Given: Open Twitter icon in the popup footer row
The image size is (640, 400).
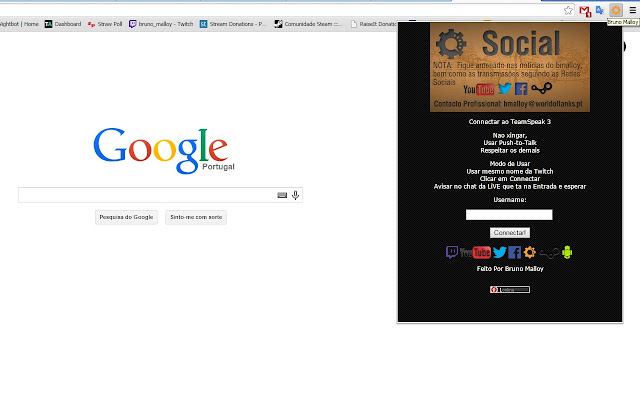Looking at the screenshot, I should coord(500,252).
